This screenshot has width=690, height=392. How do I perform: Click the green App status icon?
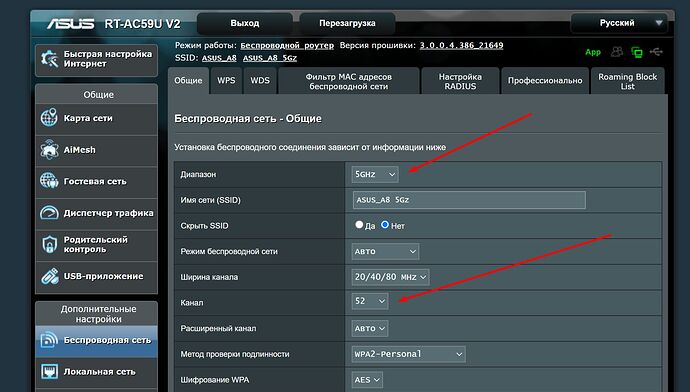click(x=593, y=52)
